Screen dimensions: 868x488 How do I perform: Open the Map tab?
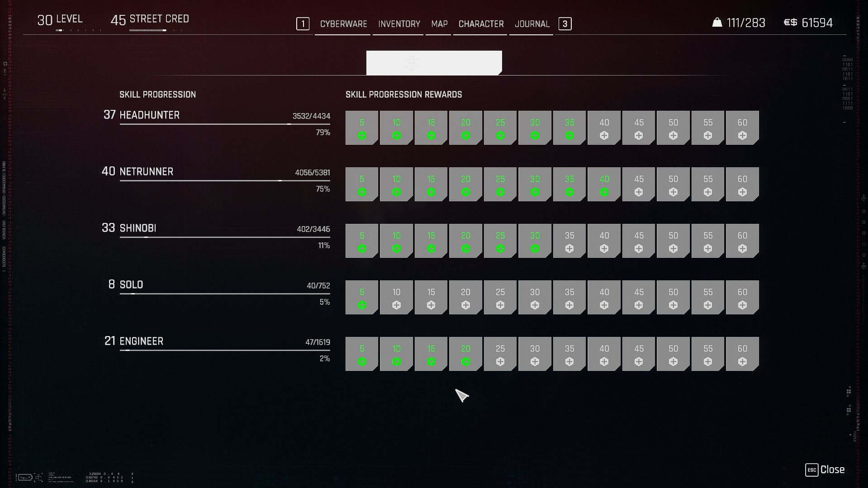(x=439, y=24)
